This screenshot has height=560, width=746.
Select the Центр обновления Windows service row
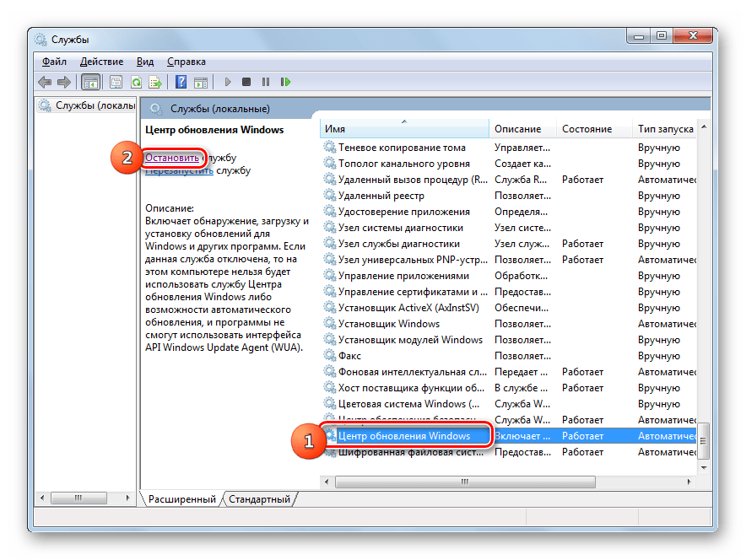pos(509,435)
